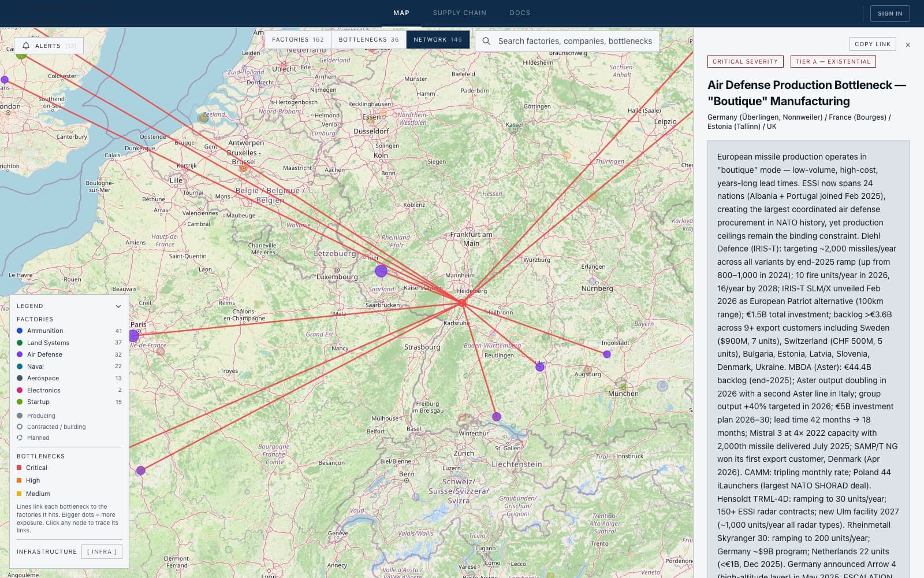Click the Critical bottleneck red swatch
The height and width of the screenshot is (578, 924).
[19, 468]
